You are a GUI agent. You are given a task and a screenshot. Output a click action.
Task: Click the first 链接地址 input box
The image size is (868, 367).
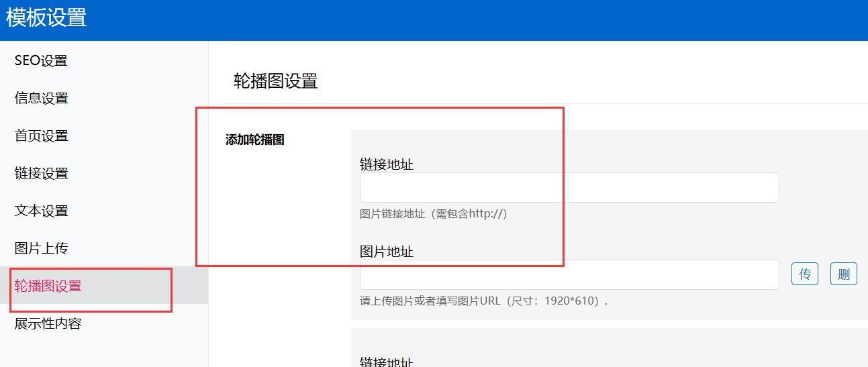[569, 188]
